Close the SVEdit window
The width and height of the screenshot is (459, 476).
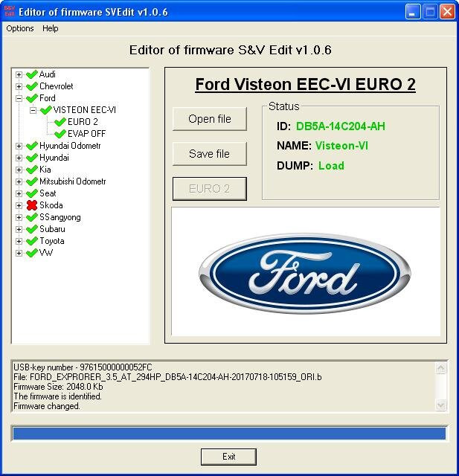click(447, 12)
